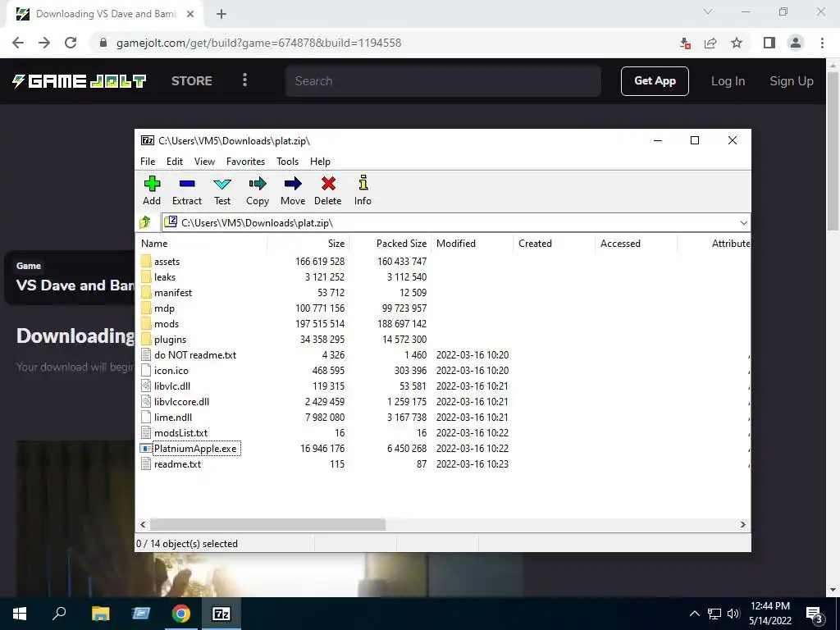840x630 pixels.
Task: Select the mdp folder icon
Action: click(x=146, y=308)
